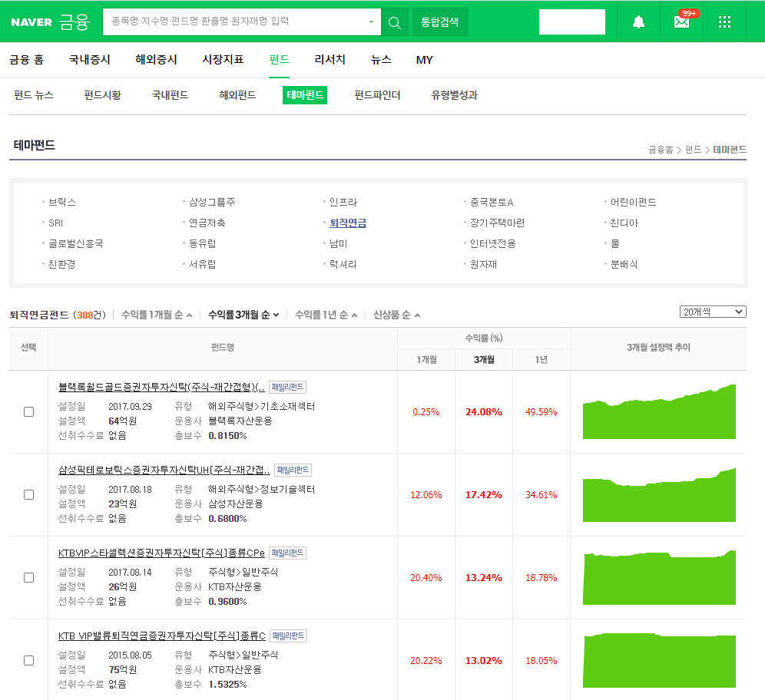Click the 통합검색 button
This screenshot has width=765, height=700.
coord(439,22)
